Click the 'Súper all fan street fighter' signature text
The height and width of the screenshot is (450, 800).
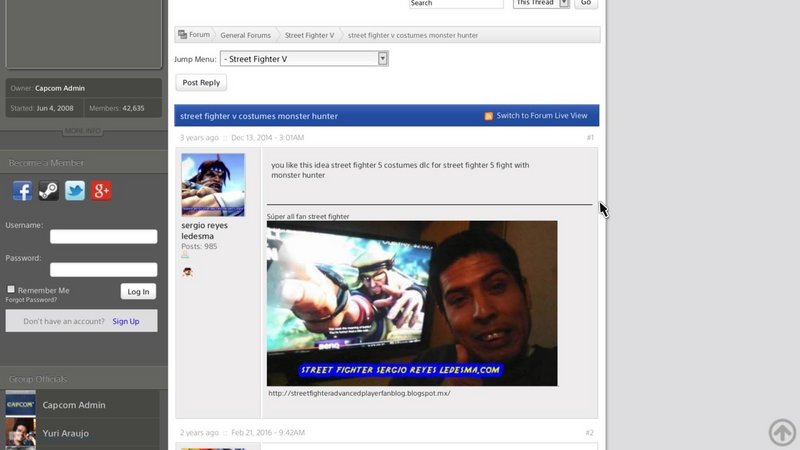[308, 216]
